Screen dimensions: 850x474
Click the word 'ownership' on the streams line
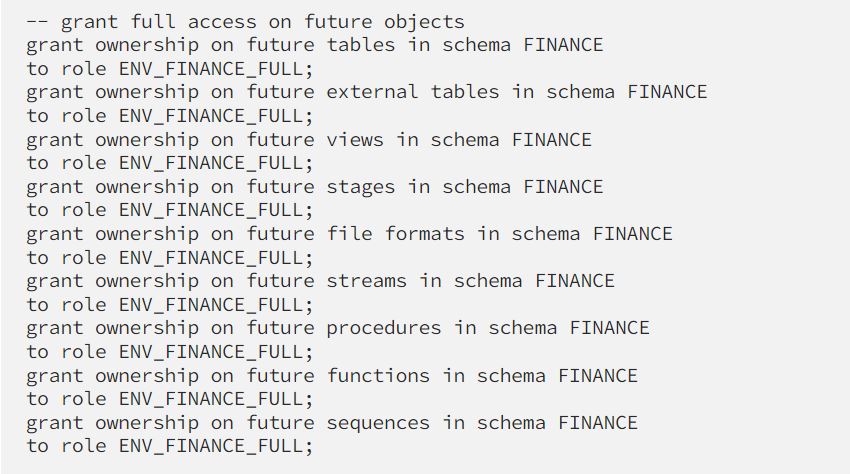147,280
